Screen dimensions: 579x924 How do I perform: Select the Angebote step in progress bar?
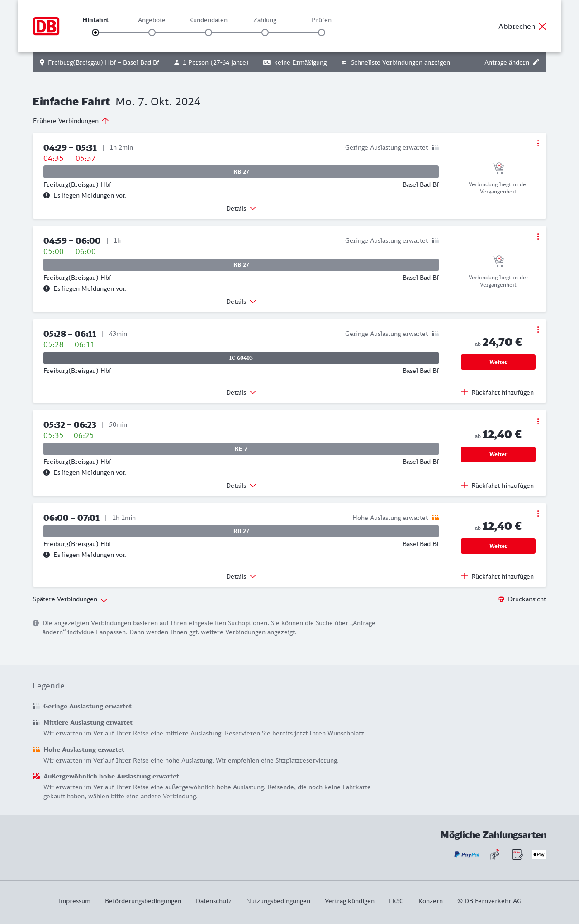click(x=152, y=33)
